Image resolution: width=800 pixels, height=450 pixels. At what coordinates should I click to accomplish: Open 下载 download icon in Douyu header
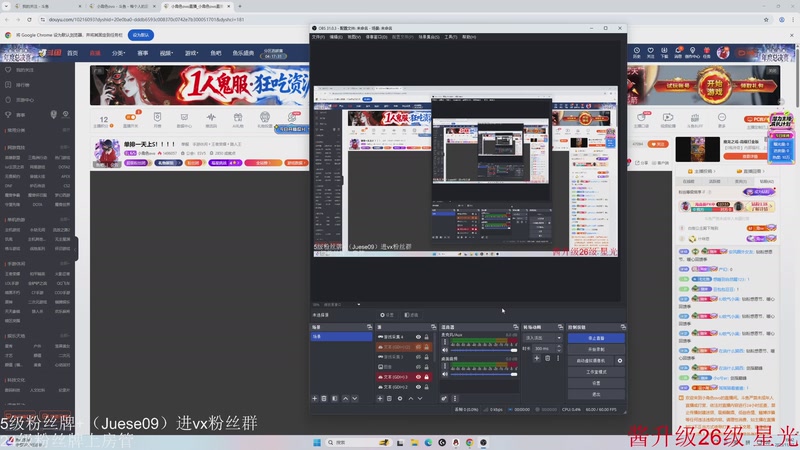[x=664, y=52]
